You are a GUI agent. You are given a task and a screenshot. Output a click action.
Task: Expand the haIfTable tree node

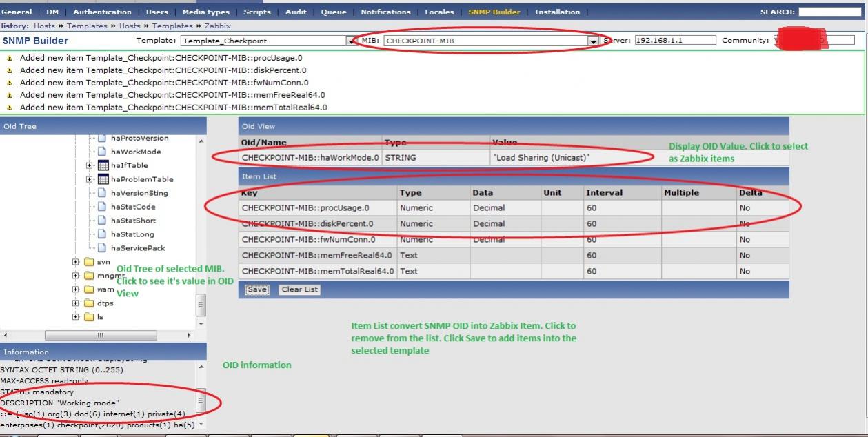click(x=89, y=165)
